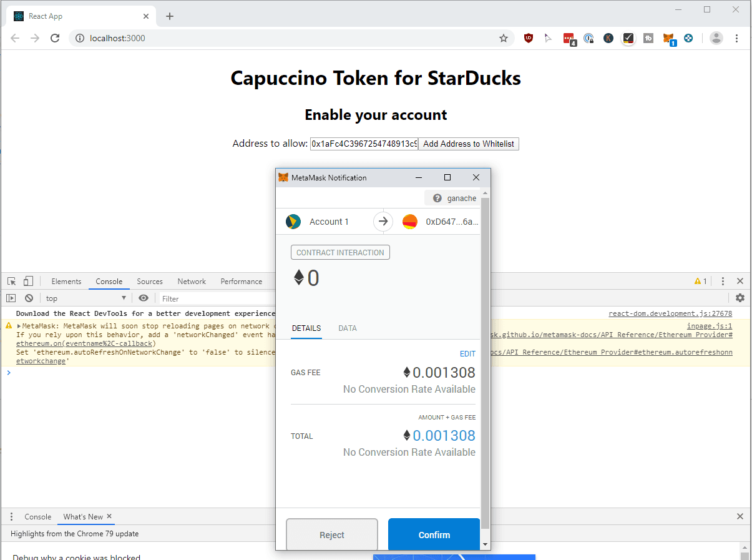Click the MetaMask scrollbar down arrow
Screen dimensions: 752x560
click(x=485, y=544)
